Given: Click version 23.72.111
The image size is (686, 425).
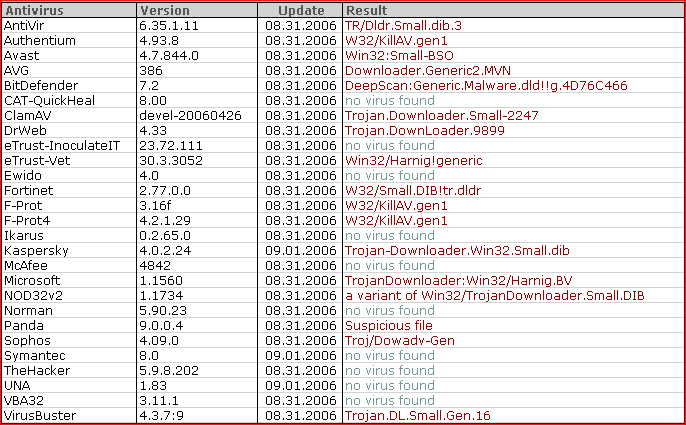Looking at the screenshot, I should point(171,145).
